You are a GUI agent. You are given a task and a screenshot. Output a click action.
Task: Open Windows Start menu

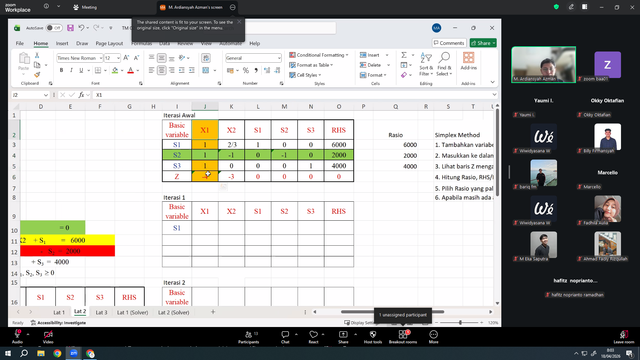(8, 353)
